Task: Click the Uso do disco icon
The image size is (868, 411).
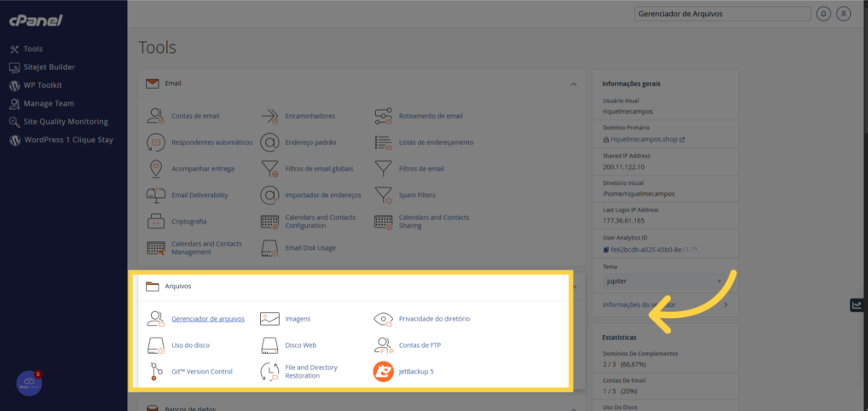Action: tap(155, 345)
